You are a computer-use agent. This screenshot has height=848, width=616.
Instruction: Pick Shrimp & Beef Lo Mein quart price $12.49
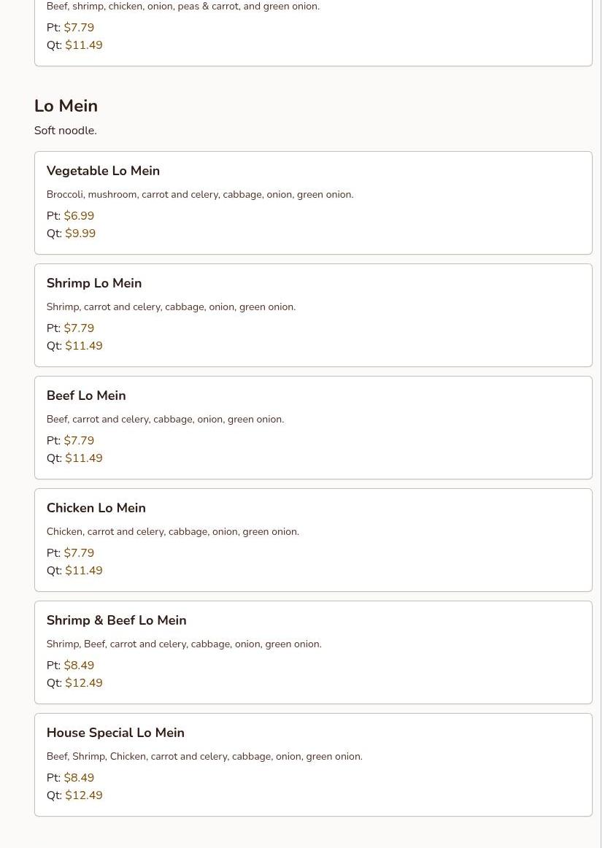[x=84, y=683]
